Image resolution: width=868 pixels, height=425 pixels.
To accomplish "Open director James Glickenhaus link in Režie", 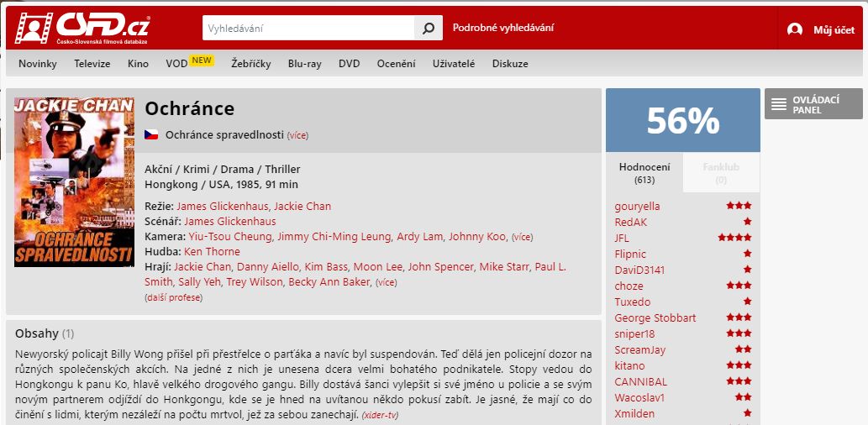I will [223, 207].
